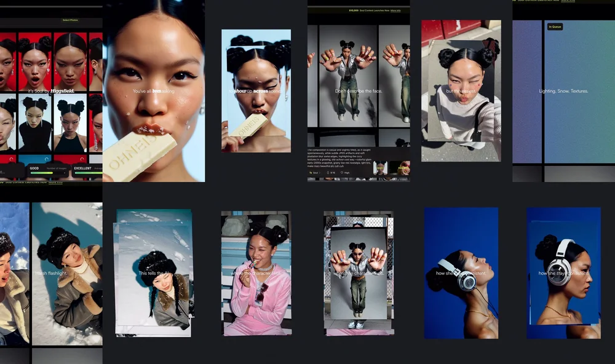Open the silver jacket hands-out full-body photo
The height and width of the screenshot is (364, 615).
point(348,76)
